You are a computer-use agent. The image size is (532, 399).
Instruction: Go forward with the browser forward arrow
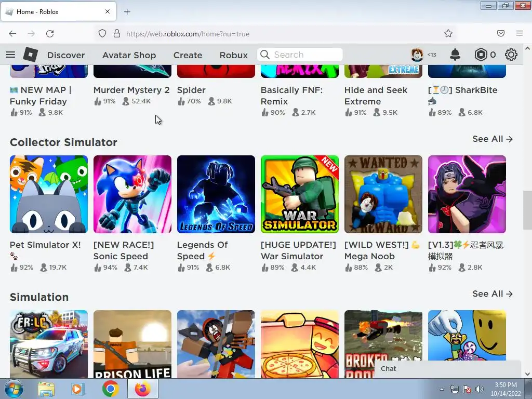(31, 34)
